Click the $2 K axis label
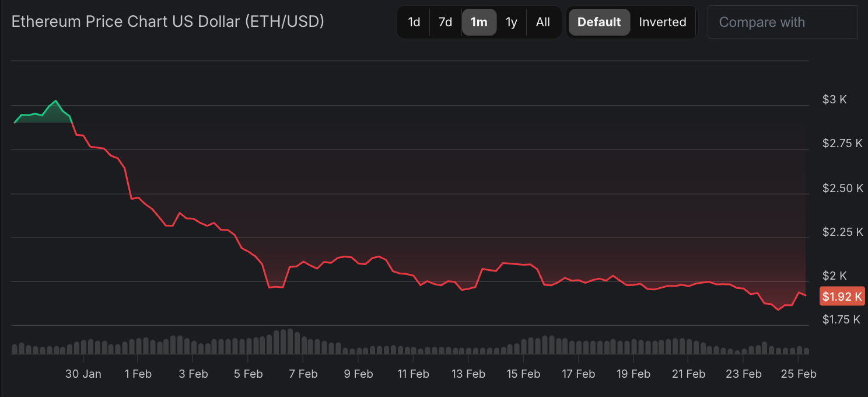The image size is (868, 397). coord(834,276)
